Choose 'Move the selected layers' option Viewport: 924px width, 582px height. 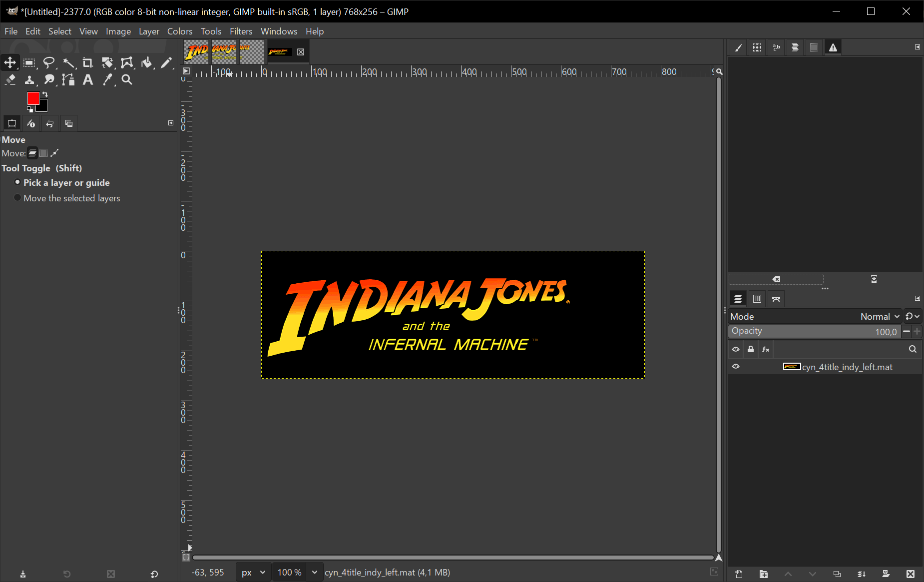(x=67, y=198)
